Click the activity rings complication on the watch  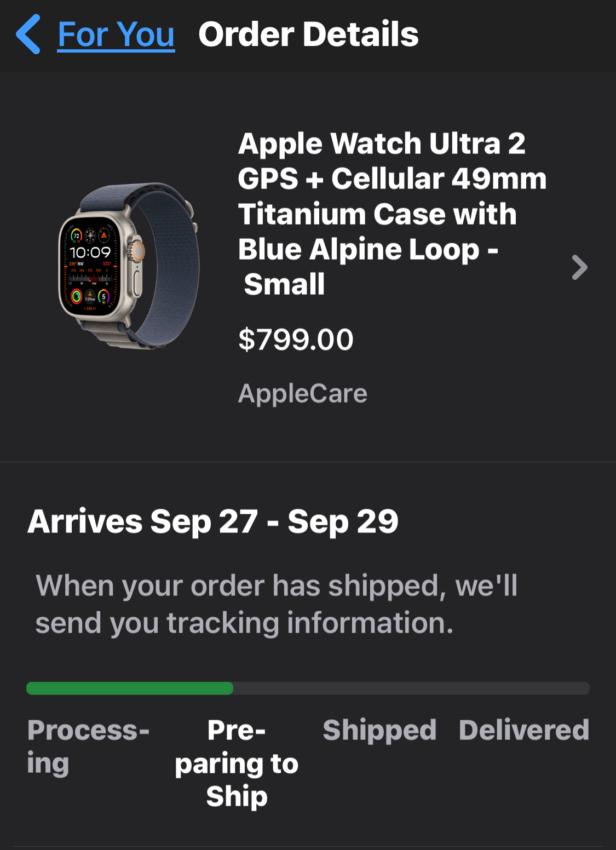coord(77,296)
